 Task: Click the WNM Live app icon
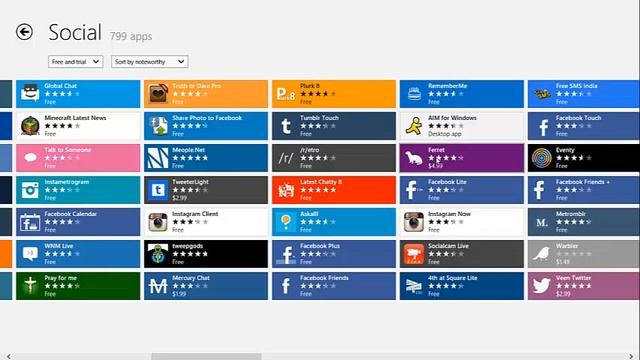coord(30,254)
